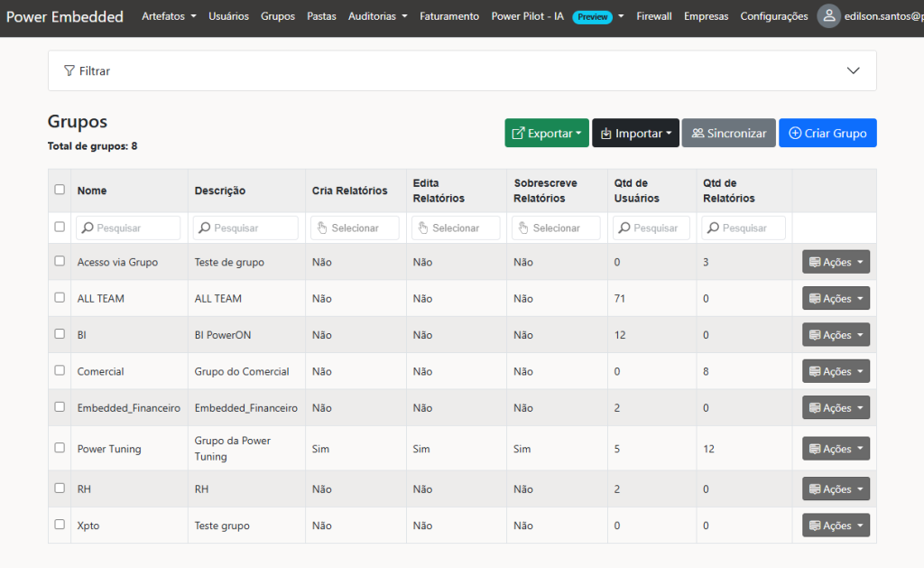Open Ações dropdown for the BI group

point(836,335)
